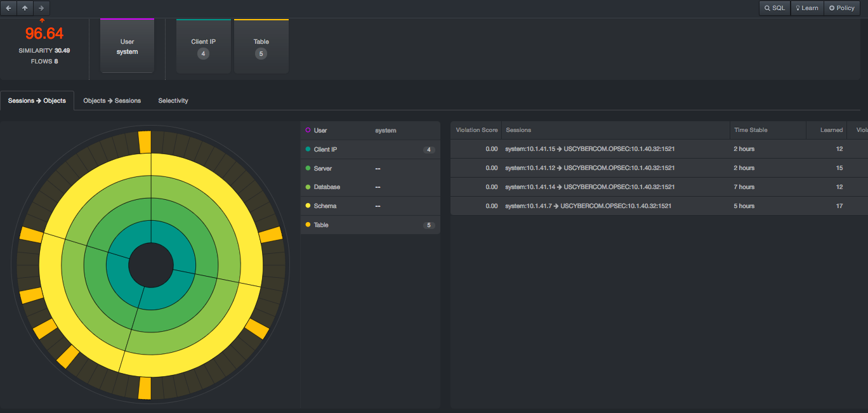Image resolution: width=868 pixels, height=413 pixels.
Task: Click the Learn lightbulb button
Action: point(806,8)
